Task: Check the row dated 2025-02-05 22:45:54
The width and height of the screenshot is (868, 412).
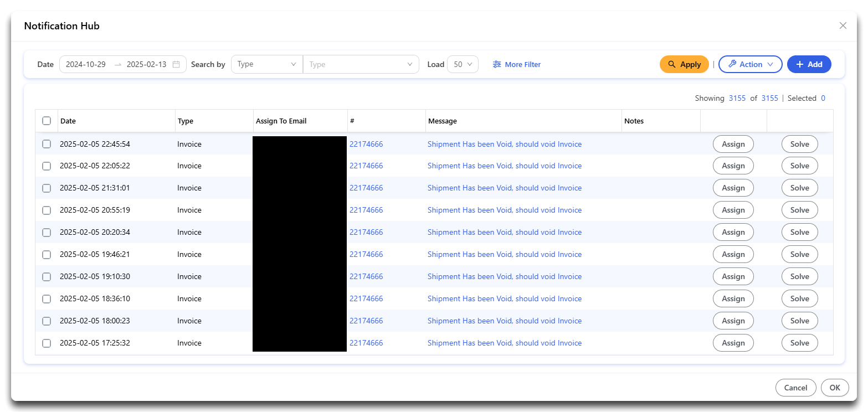Action: pos(47,144)
